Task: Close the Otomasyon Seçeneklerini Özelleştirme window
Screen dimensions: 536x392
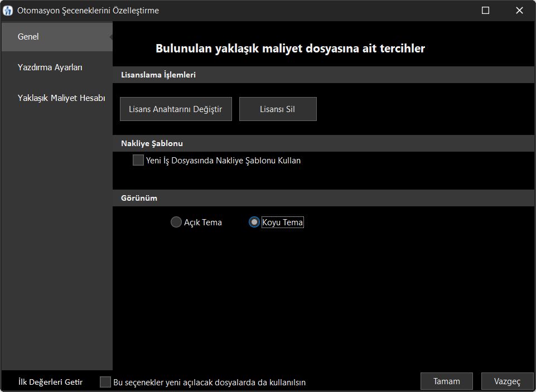Action: tap(519, 11)
